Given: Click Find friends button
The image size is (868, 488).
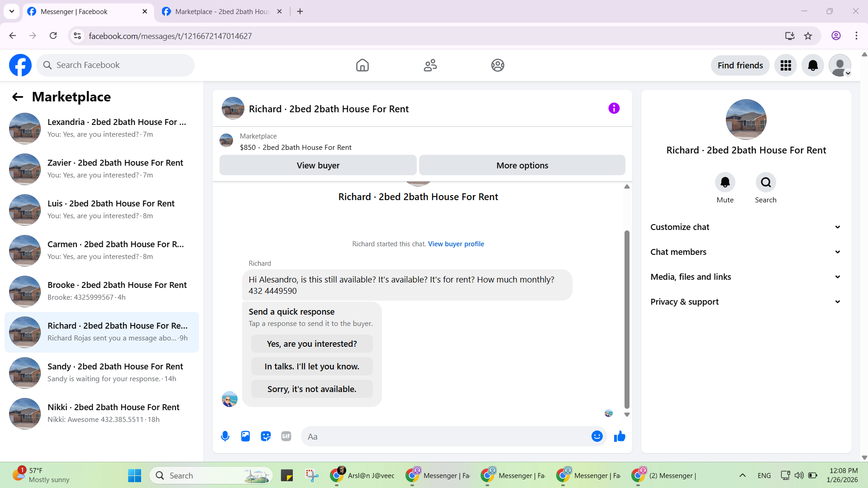Looking at the screenshot, I should click(740, 65).
